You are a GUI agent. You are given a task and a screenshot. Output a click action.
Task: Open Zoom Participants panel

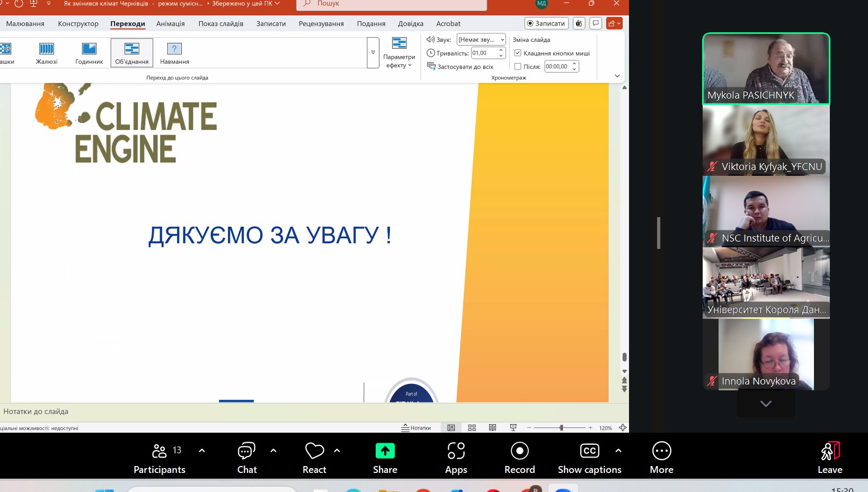pyautogui.click(x=160, y=458)
